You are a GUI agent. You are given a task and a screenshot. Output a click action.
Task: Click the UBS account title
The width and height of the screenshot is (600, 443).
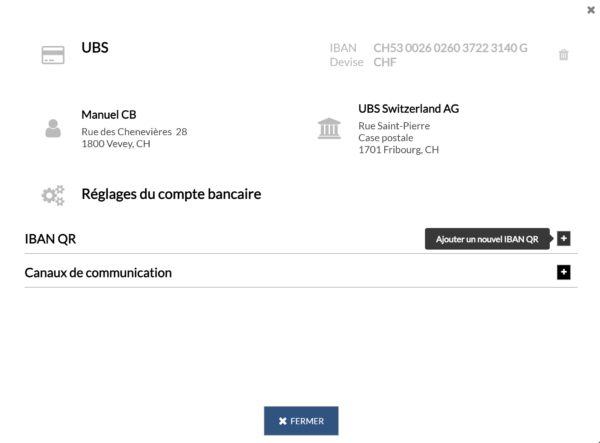click(95, 47)
